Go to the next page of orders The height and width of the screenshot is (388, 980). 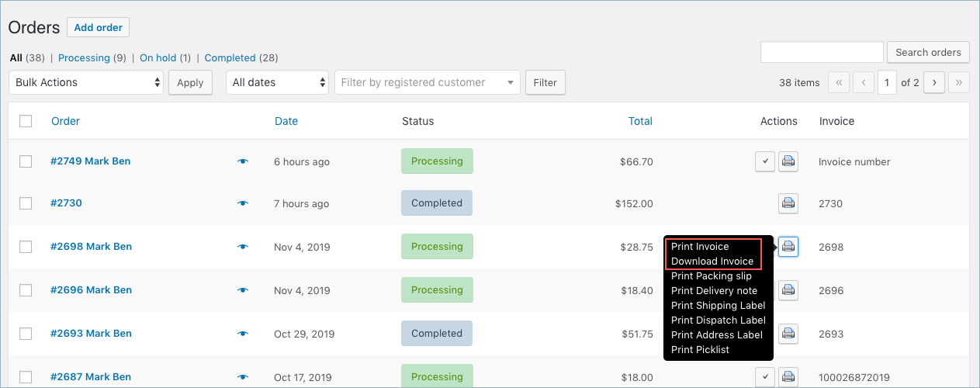coord(934,82)
